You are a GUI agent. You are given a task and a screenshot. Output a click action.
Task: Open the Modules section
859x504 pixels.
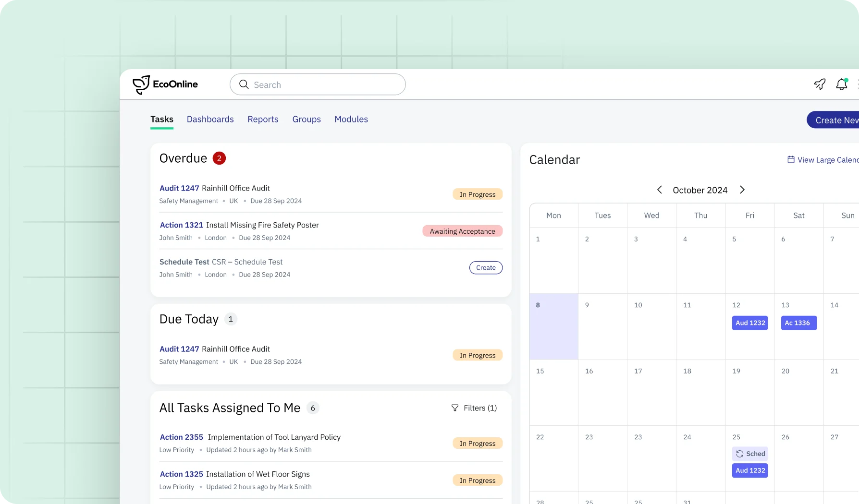[351, 119]
